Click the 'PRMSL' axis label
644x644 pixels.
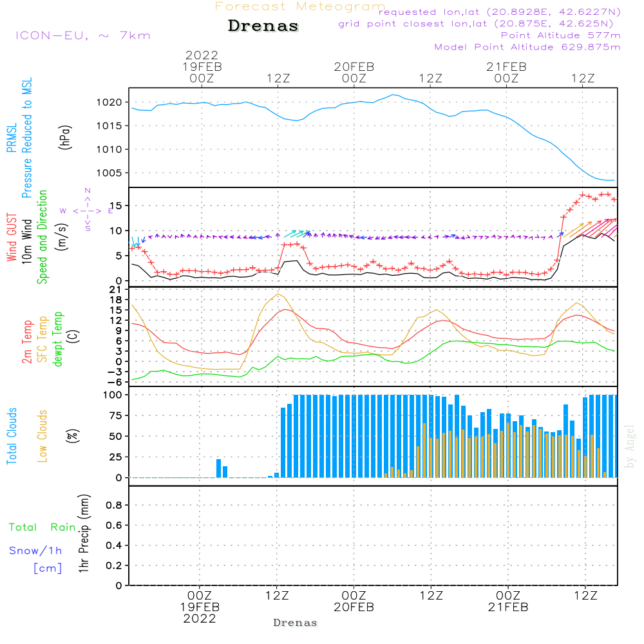click(12, 138)
